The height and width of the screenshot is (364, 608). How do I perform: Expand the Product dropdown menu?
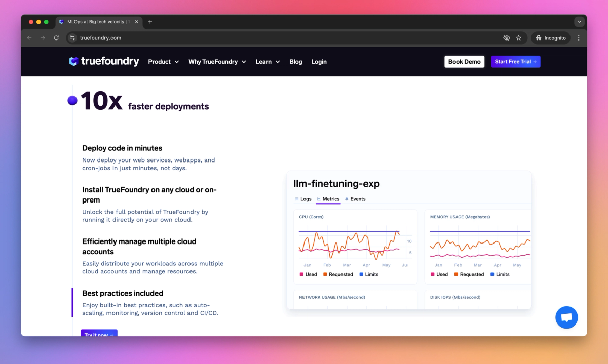164,62
